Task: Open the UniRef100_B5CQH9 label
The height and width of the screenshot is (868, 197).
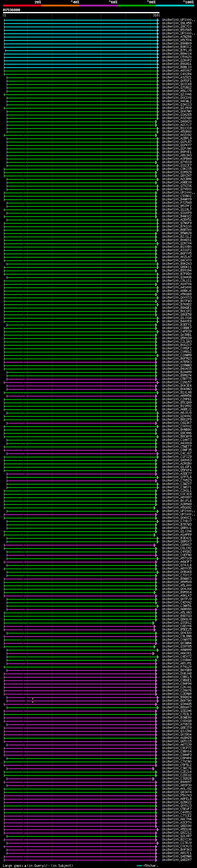Action: click(x=177, y=403)
